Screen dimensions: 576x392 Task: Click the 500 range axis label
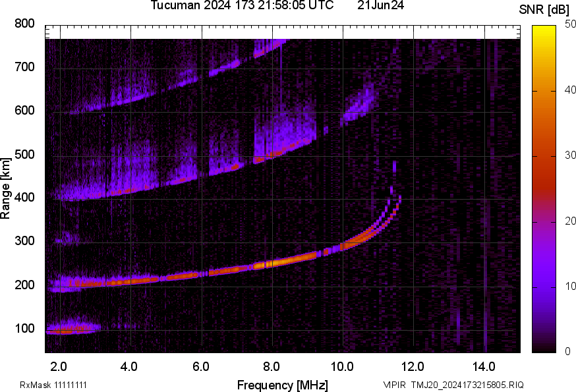pos(24,154)
